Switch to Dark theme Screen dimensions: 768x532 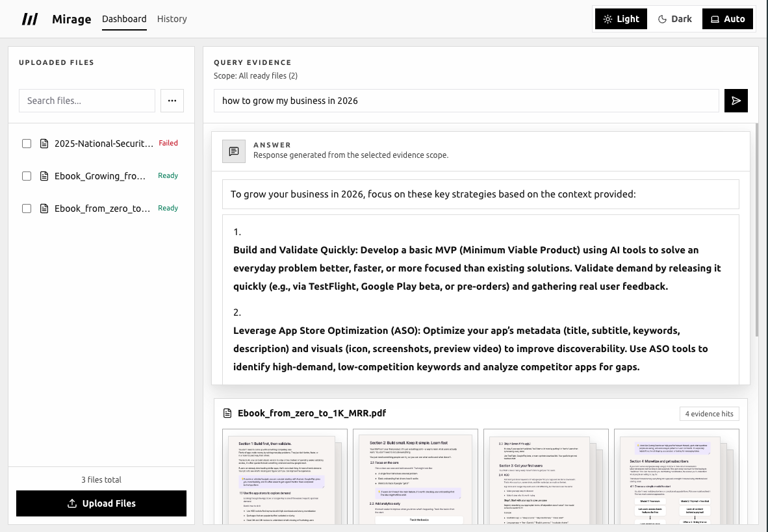click(x=674, y=19)
